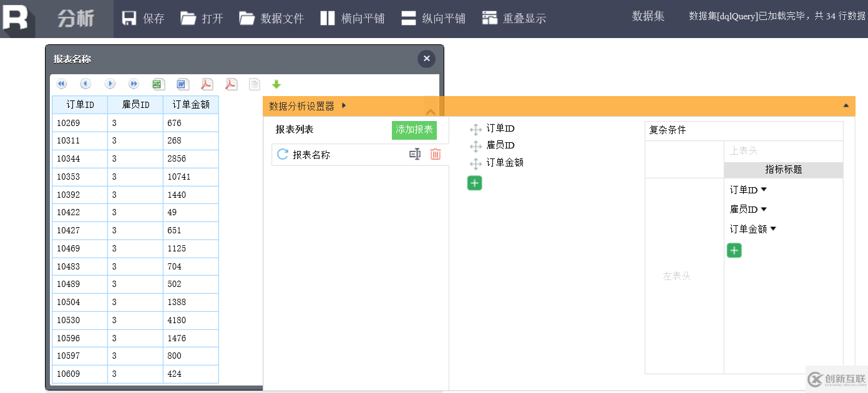868x393 pixels.
Task: Click the 添加报表 button
Action: [x=414, y=130]
